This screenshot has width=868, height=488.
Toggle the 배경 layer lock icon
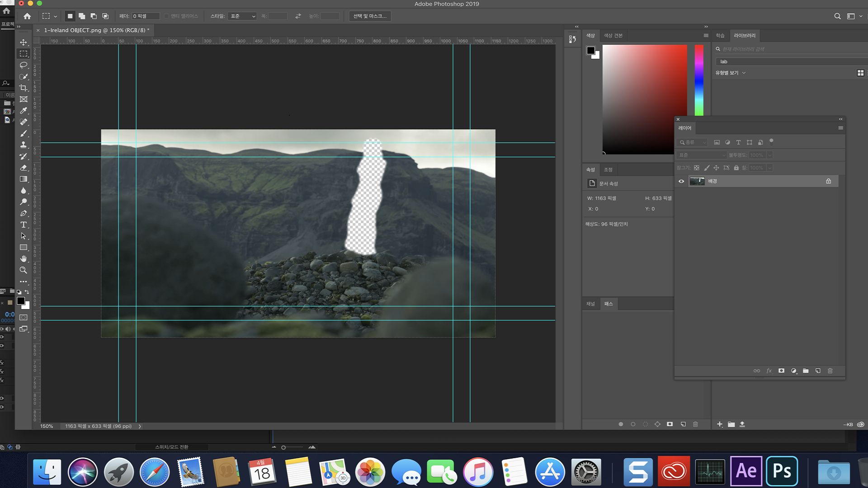828,181
